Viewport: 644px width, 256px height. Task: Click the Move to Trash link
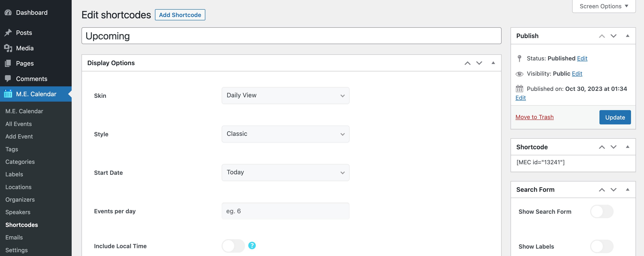[534, 117]
